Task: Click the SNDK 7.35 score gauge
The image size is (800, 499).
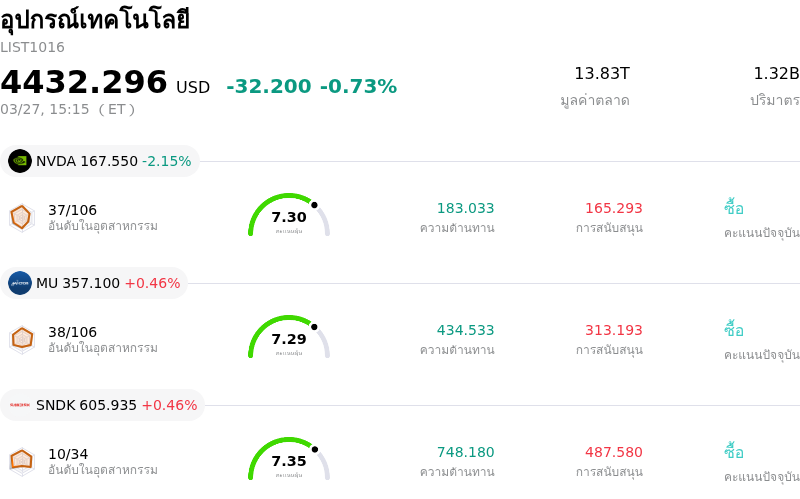Action: [289, 460]
